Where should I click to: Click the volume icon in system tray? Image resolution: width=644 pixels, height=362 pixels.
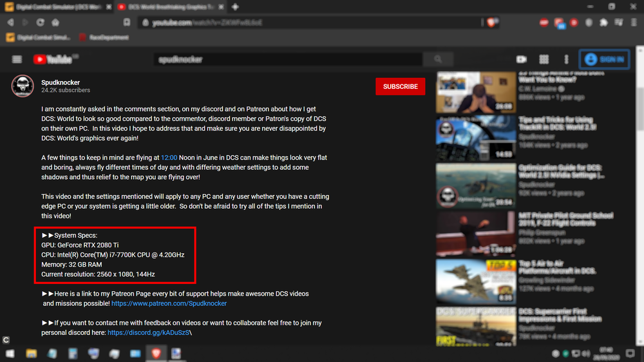[x=585, y=354]
